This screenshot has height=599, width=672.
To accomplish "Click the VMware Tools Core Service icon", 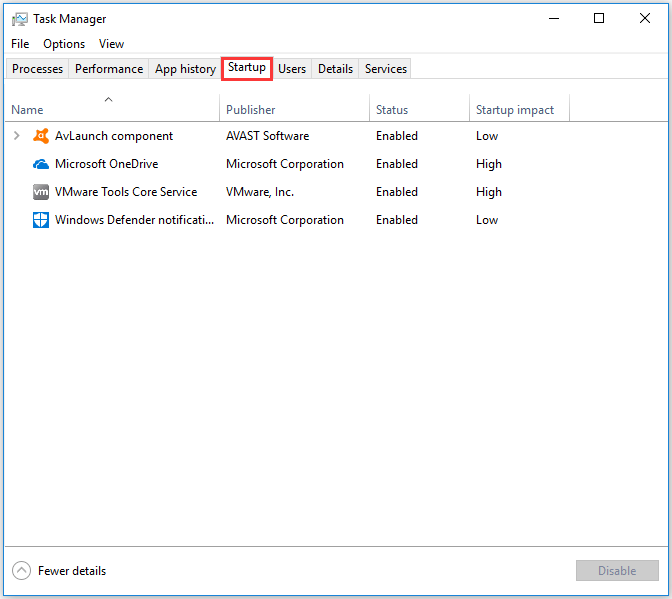I will tap(41, 192).
